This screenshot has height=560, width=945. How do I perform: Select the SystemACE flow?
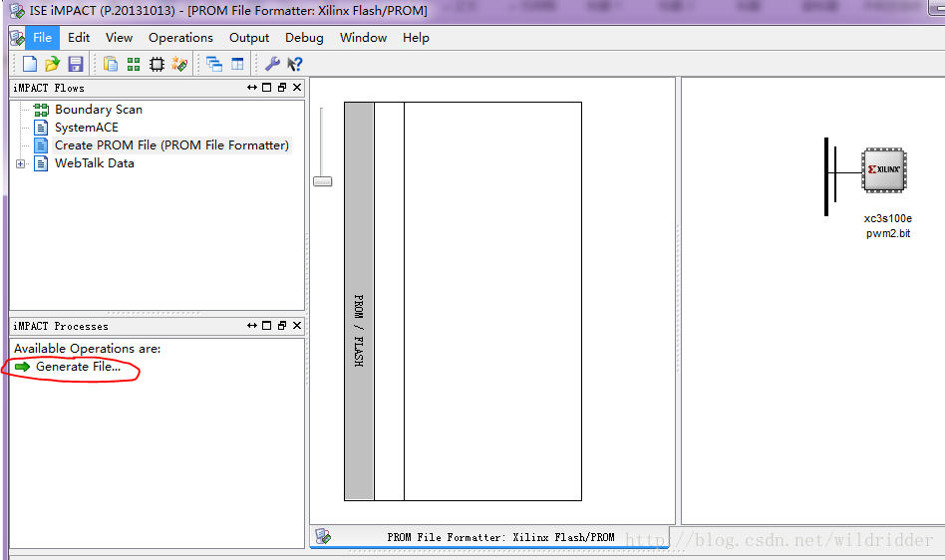[86, 128]
